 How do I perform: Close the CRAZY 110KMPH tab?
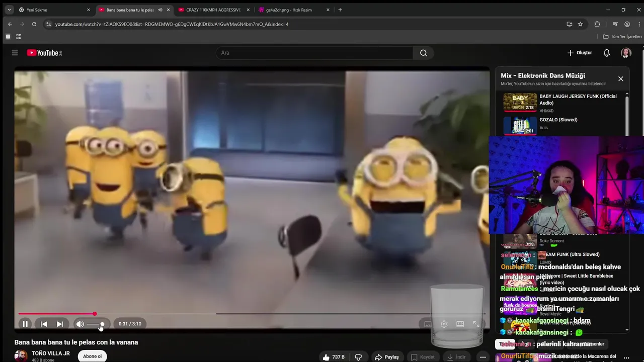pyautogui.click(x=248, y=10)
